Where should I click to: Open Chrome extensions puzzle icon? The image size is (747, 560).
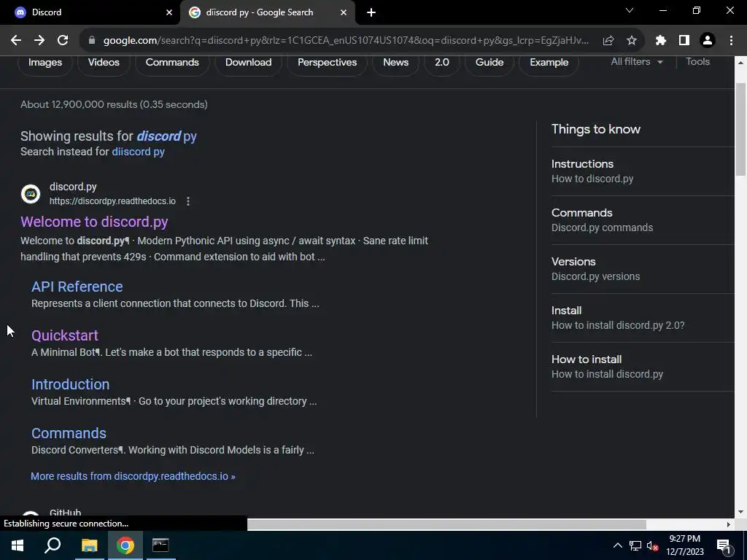pyautogui.click(x=660, y=41)
